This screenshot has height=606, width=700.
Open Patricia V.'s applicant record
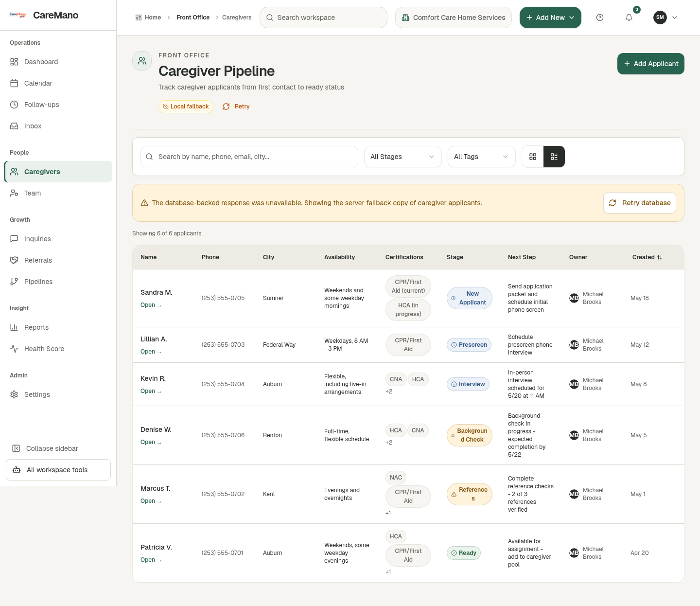(x=151, y=560)
